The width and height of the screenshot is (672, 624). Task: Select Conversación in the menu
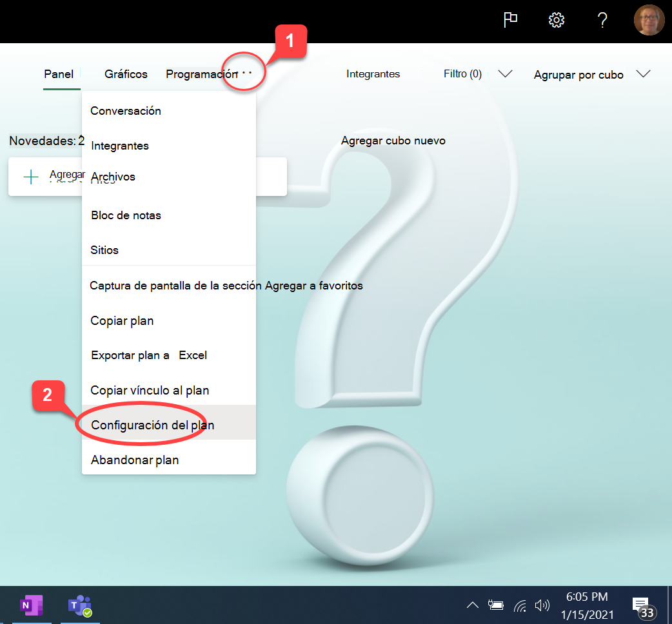[169, 111]
